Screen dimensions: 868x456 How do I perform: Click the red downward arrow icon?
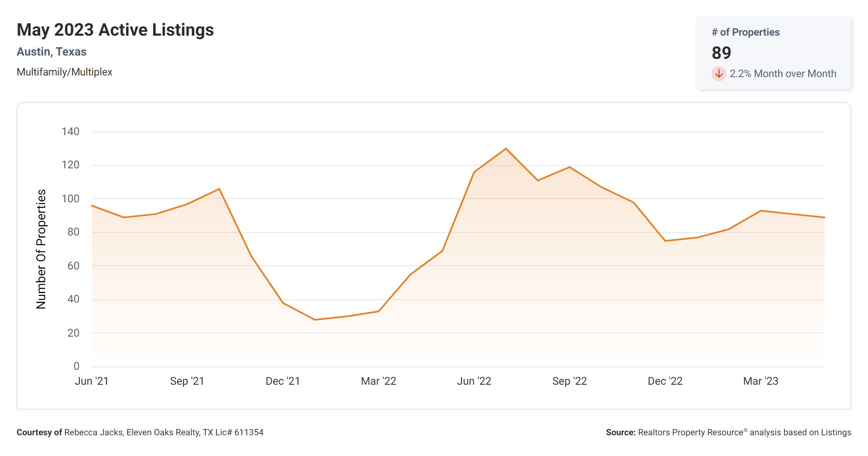[719, 74]
